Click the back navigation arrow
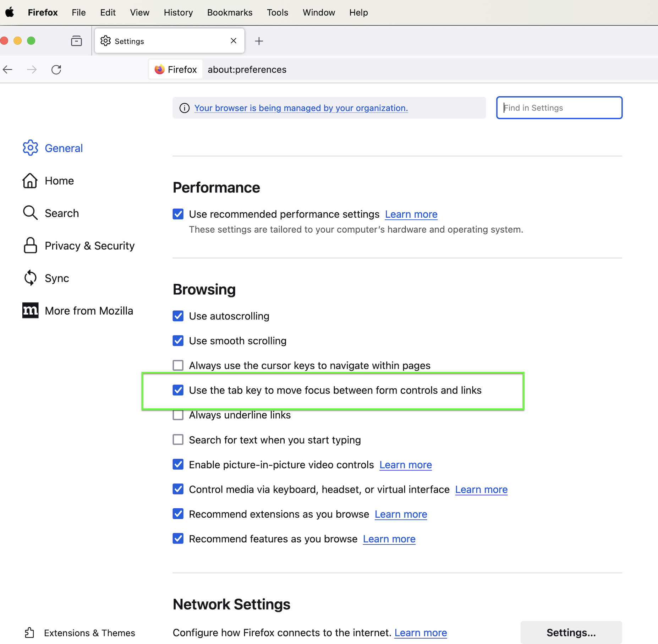This screenshot has width=658, height=644. [7, 70]
